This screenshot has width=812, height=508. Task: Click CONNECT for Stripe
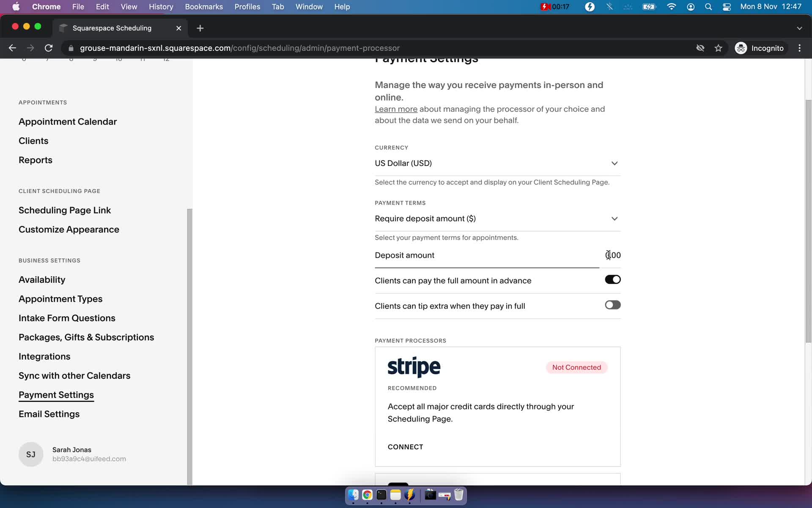pos(405,447)
